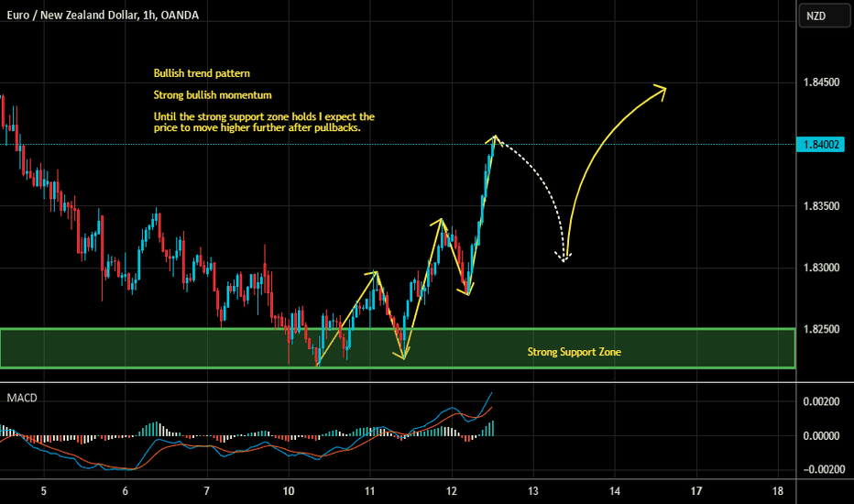The height and width of the screenshot is (504, 854).
Task: Click date label 10 on time axis
Action: coord(288,491)
